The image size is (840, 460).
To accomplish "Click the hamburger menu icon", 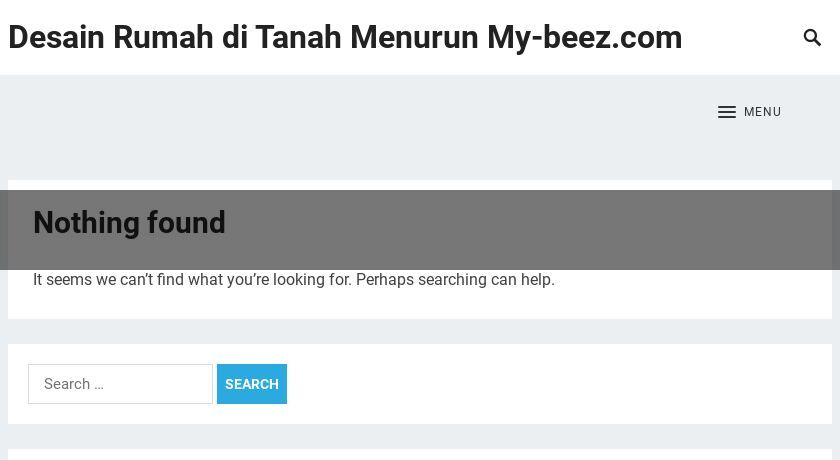I will pos(726,112).
